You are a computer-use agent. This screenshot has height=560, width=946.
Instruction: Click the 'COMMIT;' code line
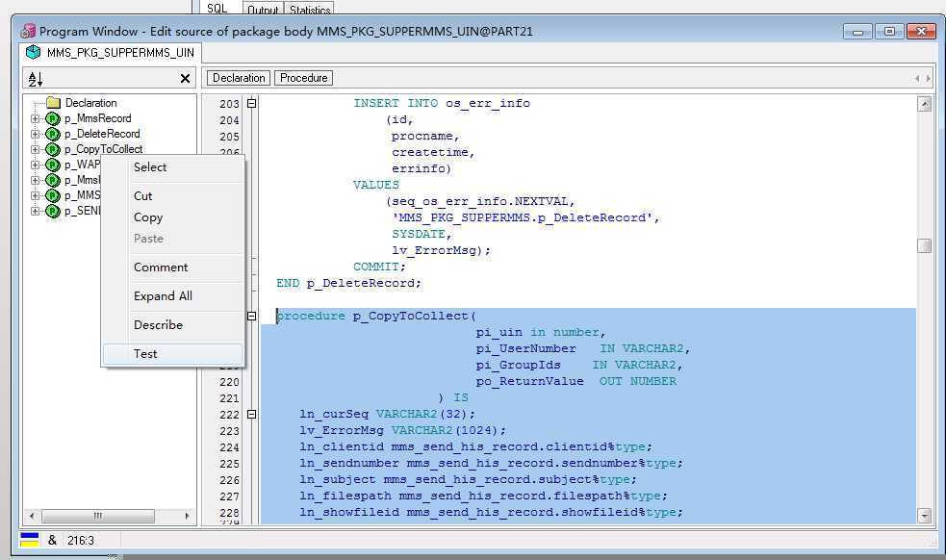tap(379, 267)
